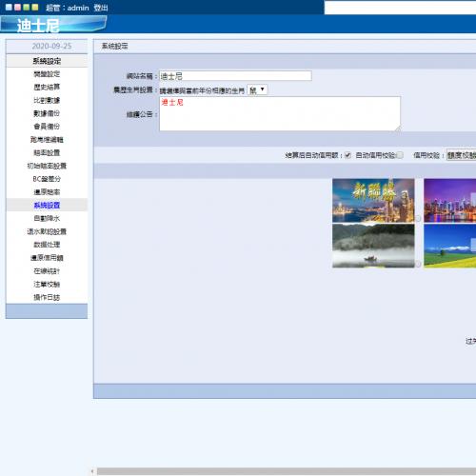Click the 網站名稱 input field
Viewport: 476px width, 476px height.
(x=235, y=76)
